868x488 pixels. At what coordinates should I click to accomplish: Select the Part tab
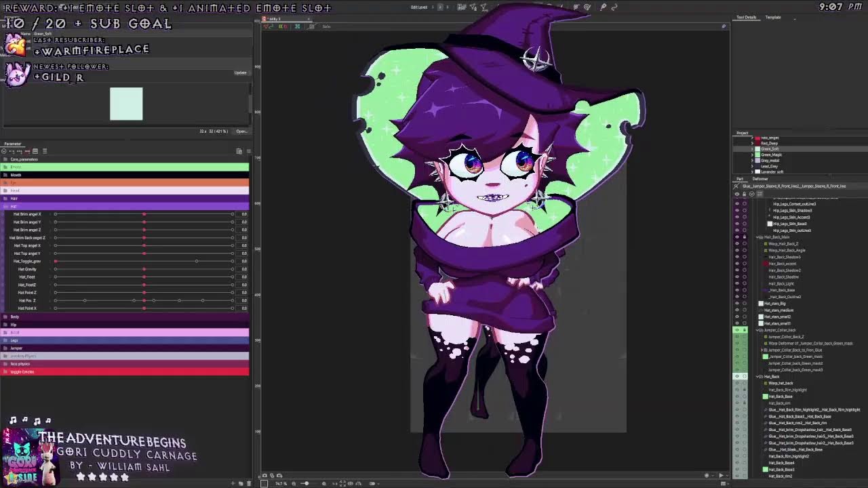coord(740,179)
